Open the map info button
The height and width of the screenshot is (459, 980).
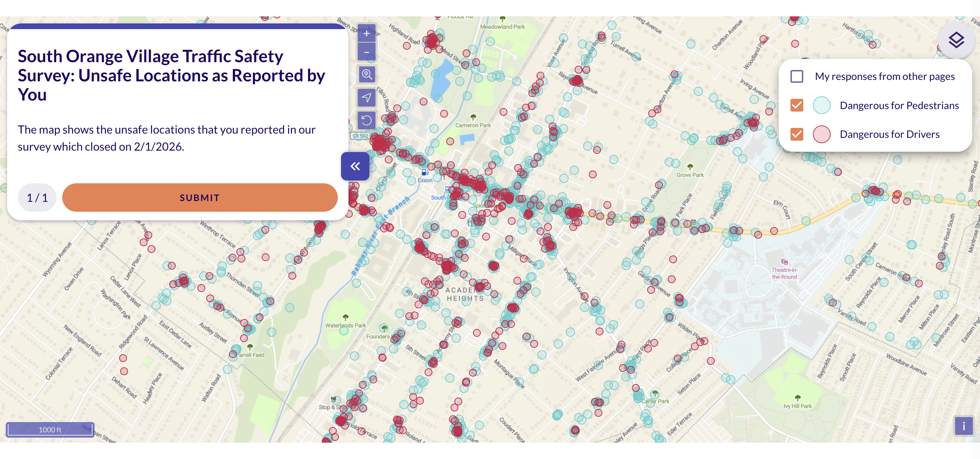point(964,426)
